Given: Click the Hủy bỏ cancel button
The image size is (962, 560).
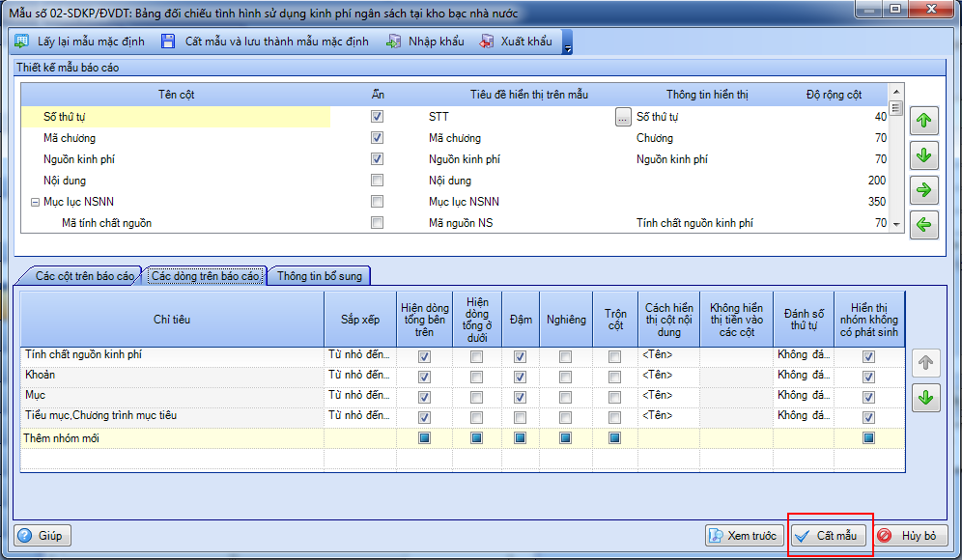Looking at the screenshot, I should [x=911, y=536].
